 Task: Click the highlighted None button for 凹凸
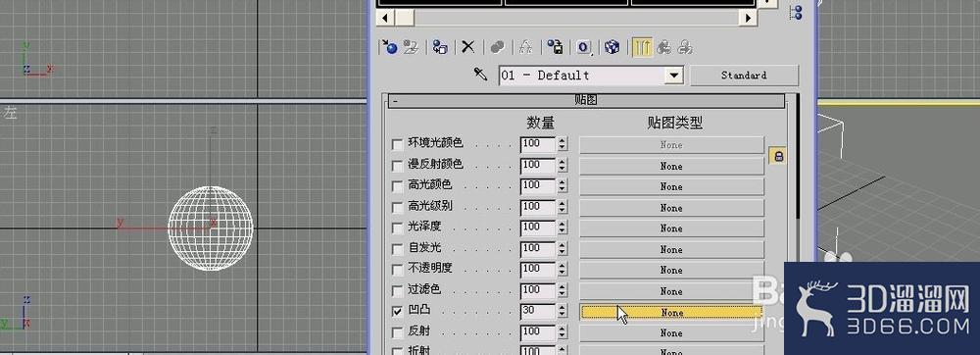click(x=672, y=312)
